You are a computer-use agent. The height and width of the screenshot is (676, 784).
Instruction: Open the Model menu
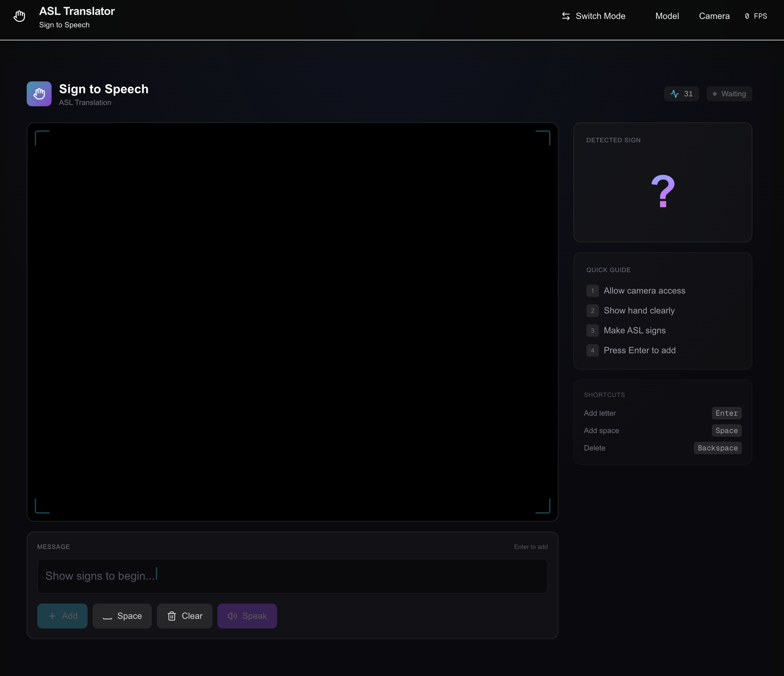[667, 16]
